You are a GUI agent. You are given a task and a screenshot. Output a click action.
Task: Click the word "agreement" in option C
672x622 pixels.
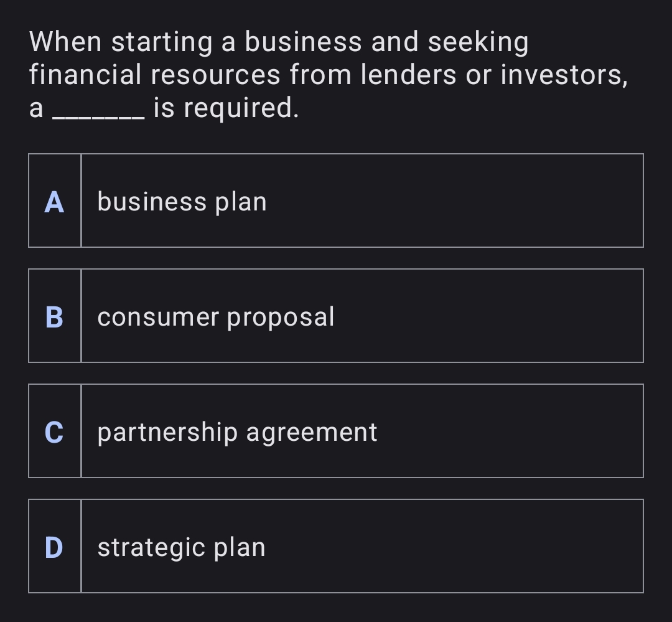[312, 432]
